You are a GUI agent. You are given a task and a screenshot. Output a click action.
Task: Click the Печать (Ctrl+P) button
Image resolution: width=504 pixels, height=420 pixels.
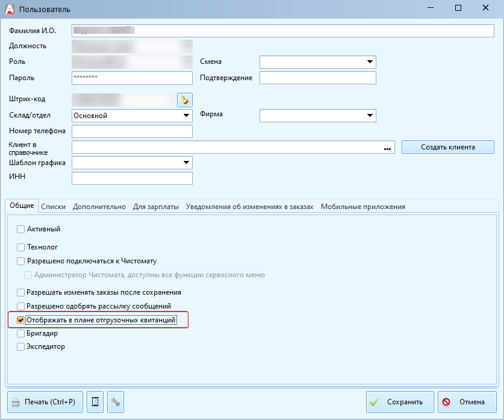45,402
